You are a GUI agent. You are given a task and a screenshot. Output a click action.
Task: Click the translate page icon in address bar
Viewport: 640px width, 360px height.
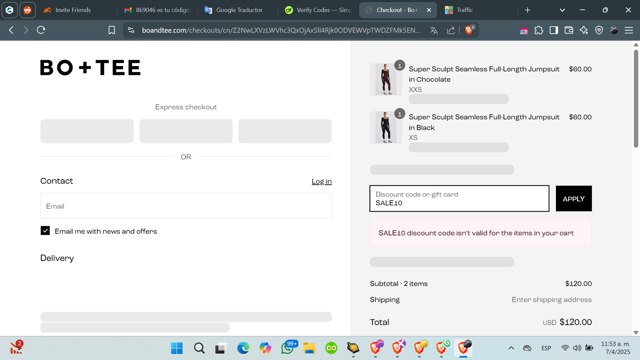tap(434, 30)
